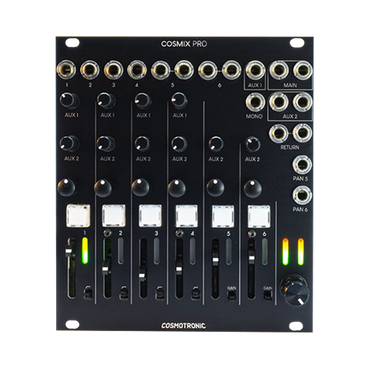Click the channel 5 pan knob
Screen dimensions: 370x370
215,188
